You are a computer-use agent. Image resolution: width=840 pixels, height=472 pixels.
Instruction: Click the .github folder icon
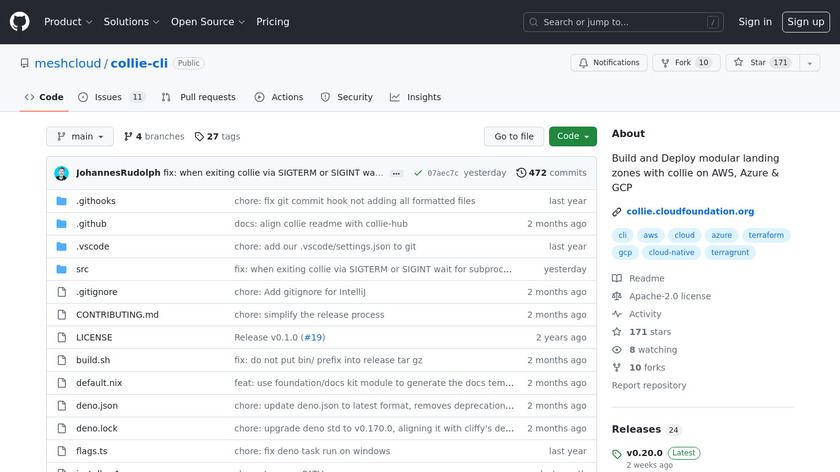click(x=62, y=224)
